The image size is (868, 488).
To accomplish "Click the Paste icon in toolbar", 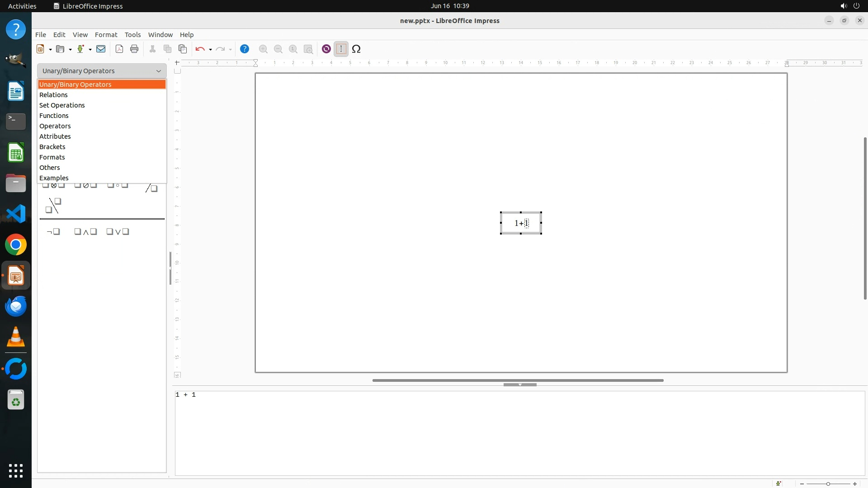I will (x=183, y=49).
